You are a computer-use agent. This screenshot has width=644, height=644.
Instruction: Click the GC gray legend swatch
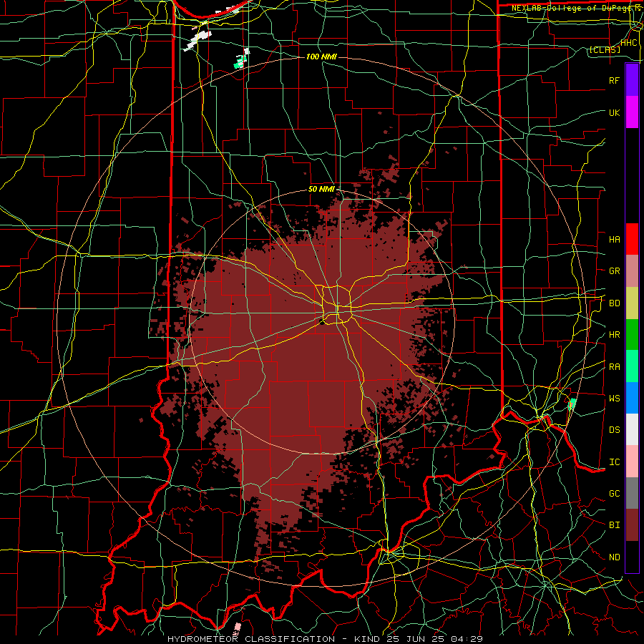(x=632, y=493)
